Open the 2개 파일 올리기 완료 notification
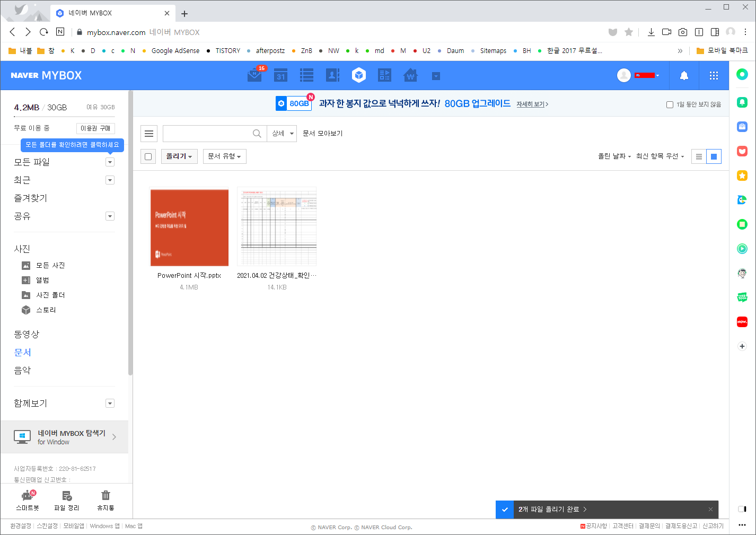Viewport: 756px width, 535px height. tap(552, 509)
